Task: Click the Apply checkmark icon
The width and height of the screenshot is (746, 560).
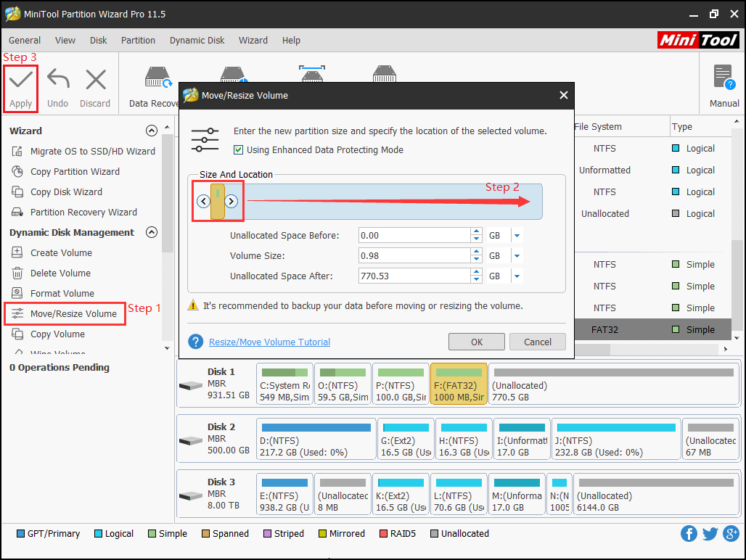Action: click(21, 79)
